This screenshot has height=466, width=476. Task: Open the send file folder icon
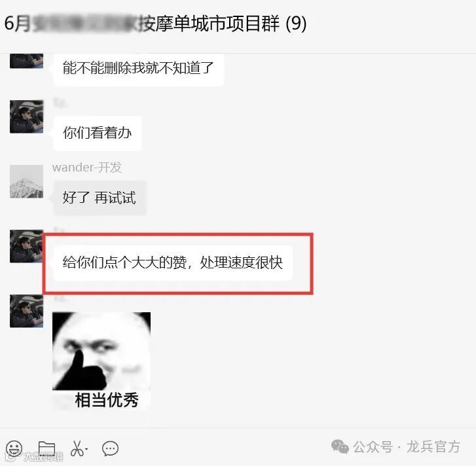(46, 448)
